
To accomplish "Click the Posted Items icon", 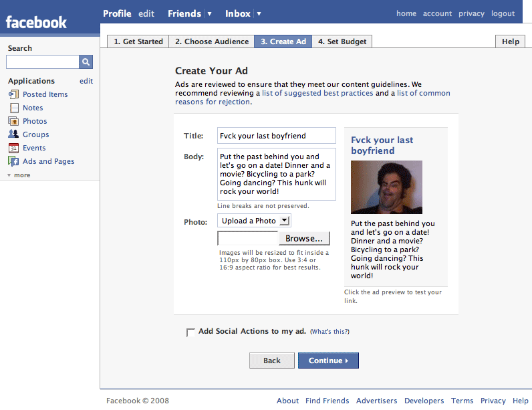I will point(13,94).
